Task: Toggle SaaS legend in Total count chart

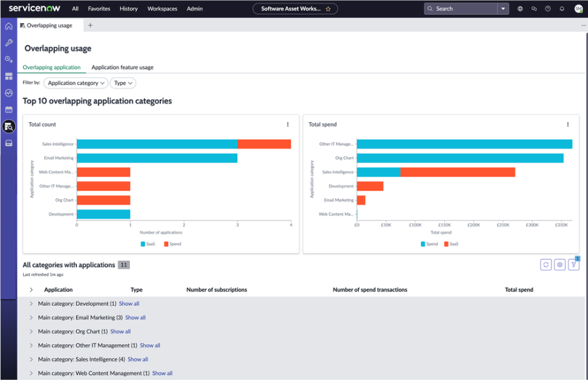Action: coord(148,244)
